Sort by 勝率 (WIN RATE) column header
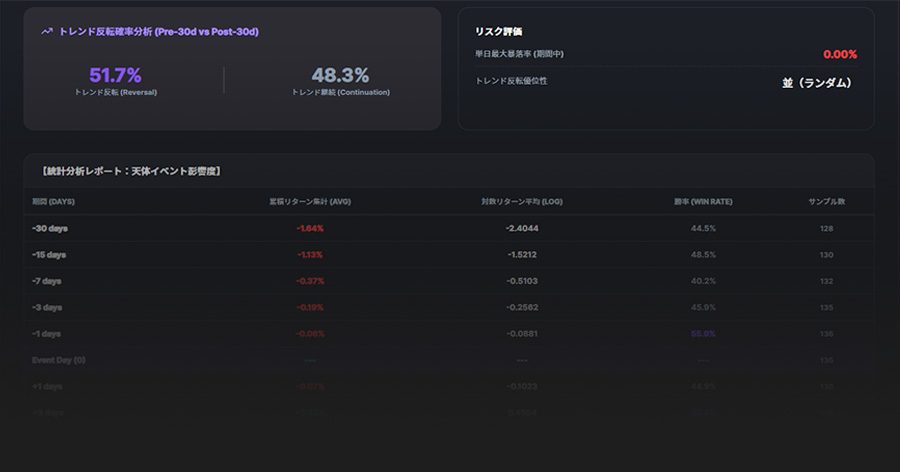Viewport: 900px width, 472px height. click(x=703, y=202)
